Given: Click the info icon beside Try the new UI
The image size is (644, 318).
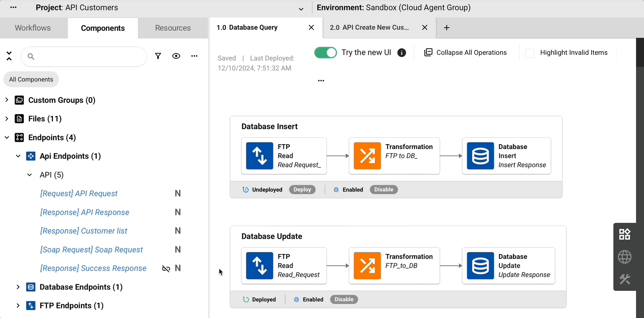Looking at the screenshot, I should coord(401,53).
